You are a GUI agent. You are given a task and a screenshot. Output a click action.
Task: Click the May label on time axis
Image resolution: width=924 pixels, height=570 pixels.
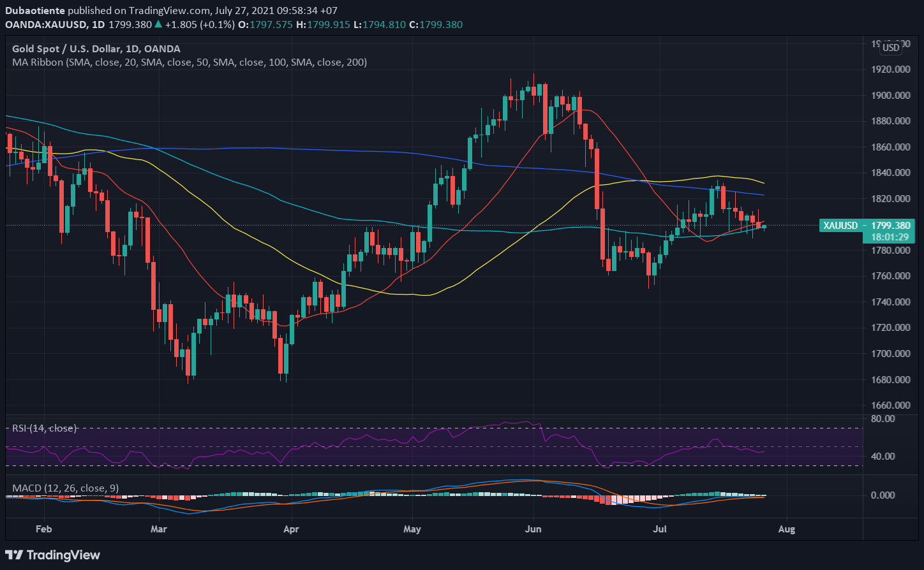[x=413, y=529]
